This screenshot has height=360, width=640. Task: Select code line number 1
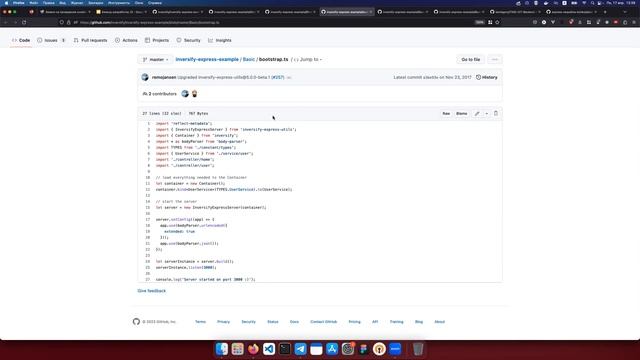tap(149, 123)
